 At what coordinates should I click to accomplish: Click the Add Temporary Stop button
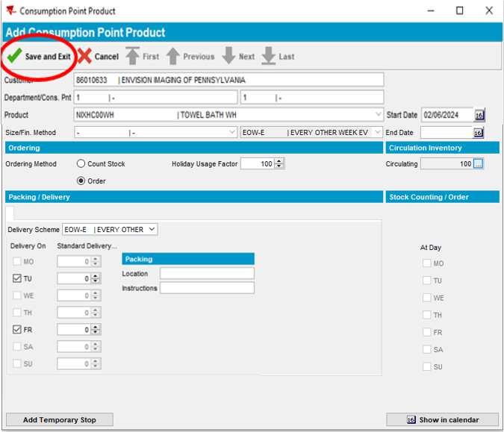point(60,420)
